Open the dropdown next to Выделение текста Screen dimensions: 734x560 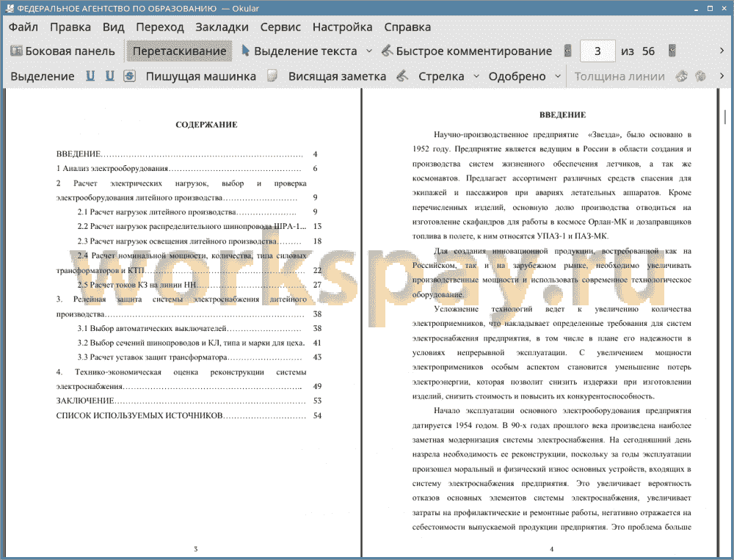[x=369, y=51]
